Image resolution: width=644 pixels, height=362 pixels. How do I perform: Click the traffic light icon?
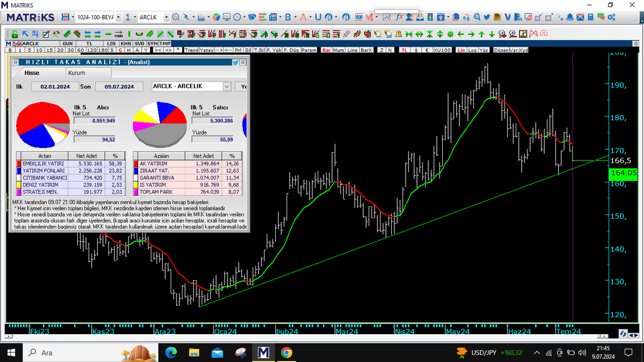[x=430, y=17]
